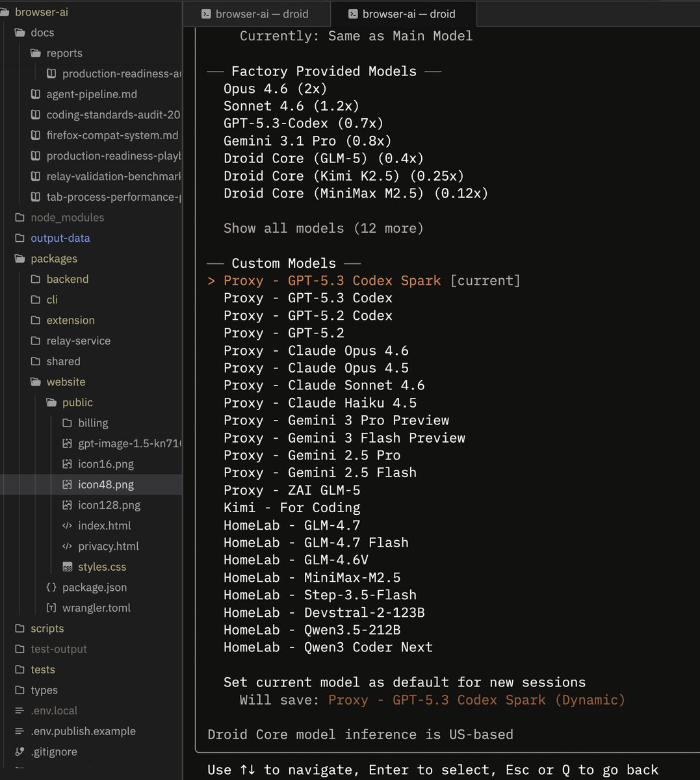
Task: Select Proxy - Claude Haiku 4.5
Action: (320, 403)
